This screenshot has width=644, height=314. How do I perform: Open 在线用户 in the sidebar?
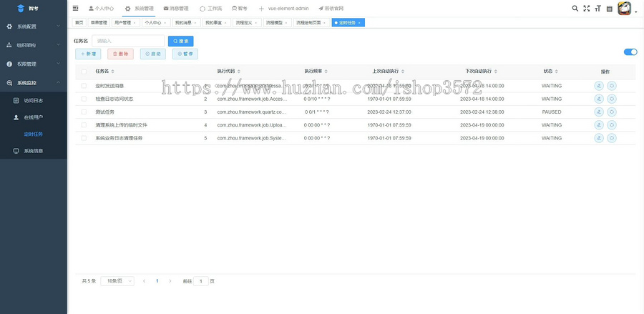33,117
